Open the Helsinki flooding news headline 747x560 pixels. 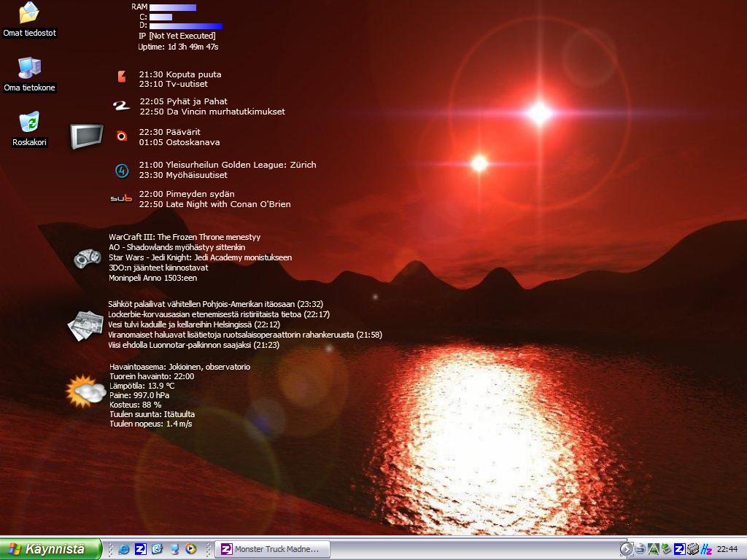pos(194,324)
